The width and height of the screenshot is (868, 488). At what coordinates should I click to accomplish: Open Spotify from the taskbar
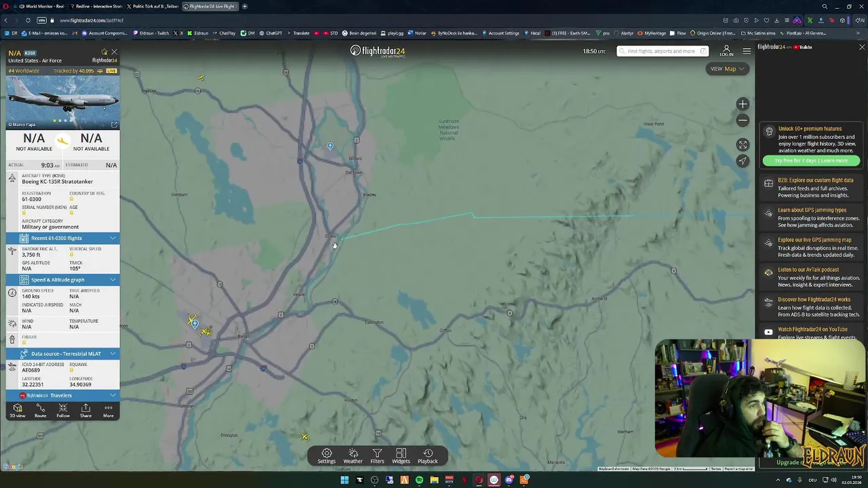point(419,481)
